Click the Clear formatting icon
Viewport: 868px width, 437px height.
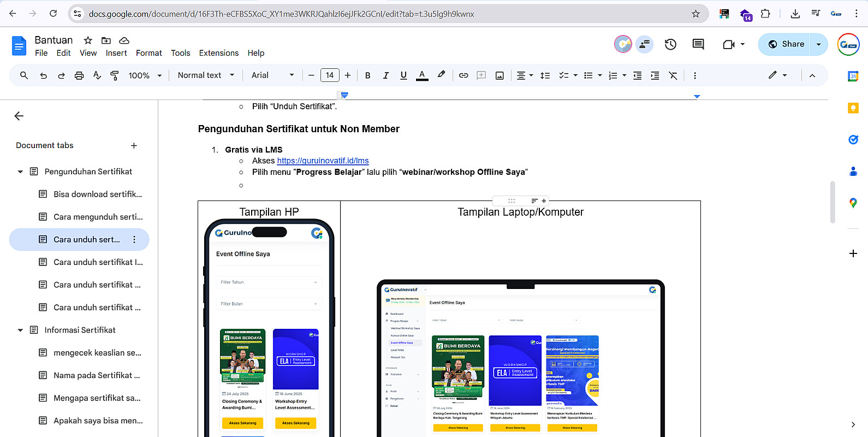click(673, 75)
